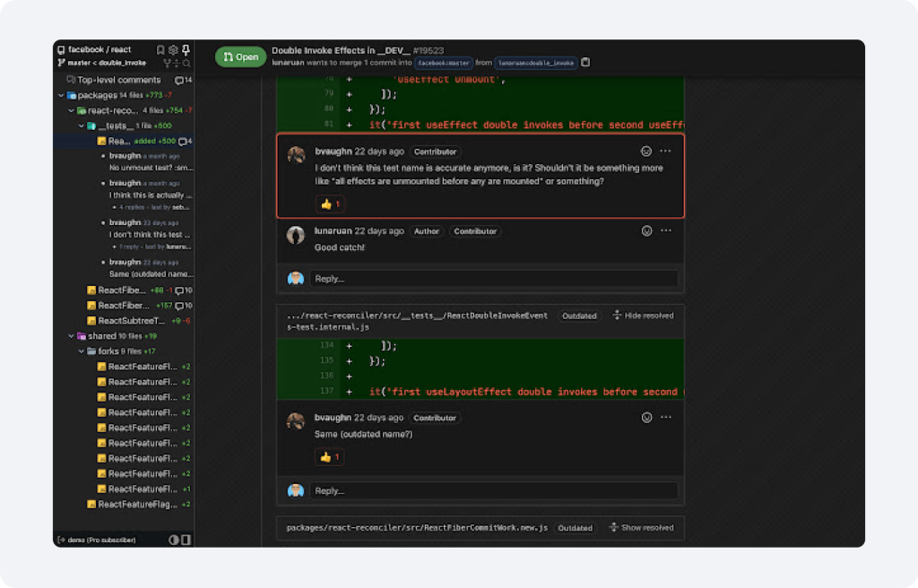
Task: Click bvaughn's avatar on the test name comment
Action: point(296,155)
